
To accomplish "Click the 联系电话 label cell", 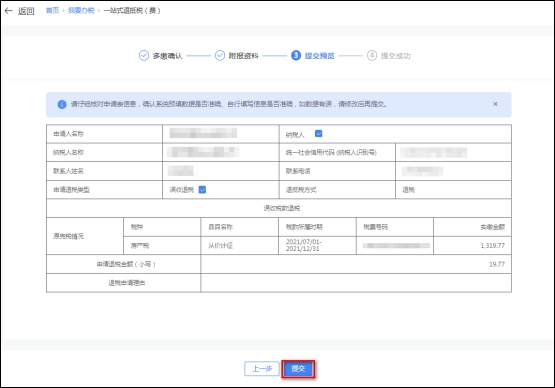I will (x=337, y=171).
